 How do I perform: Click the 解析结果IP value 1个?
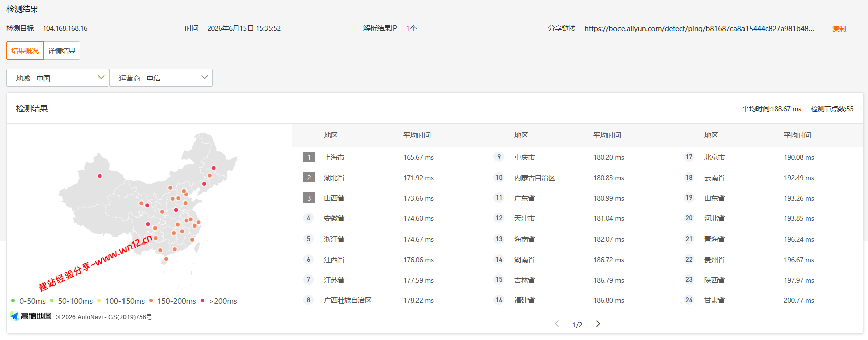[411, 29]
